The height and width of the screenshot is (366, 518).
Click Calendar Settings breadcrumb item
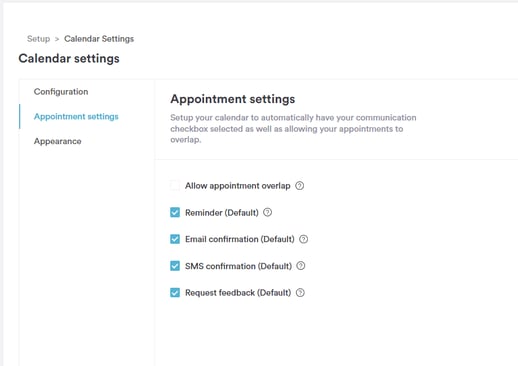(x=99, y=39)
